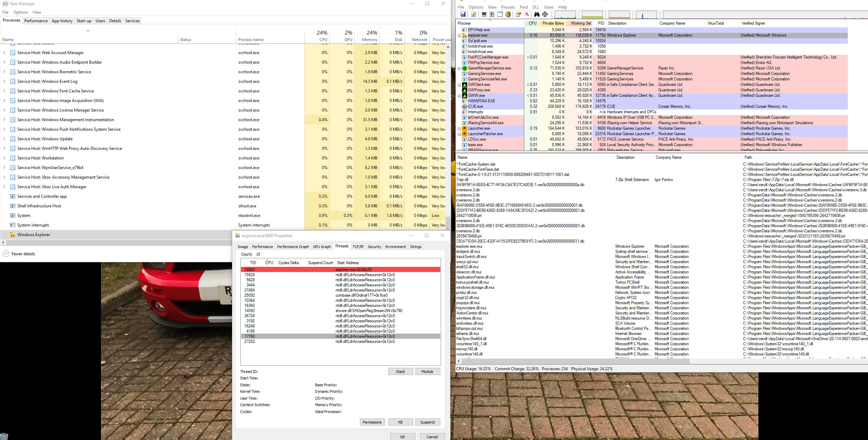The image size is (868, 440).
Task: Click the Save icon in Process Explorer toolbar
Action: (x=463, y=14)
